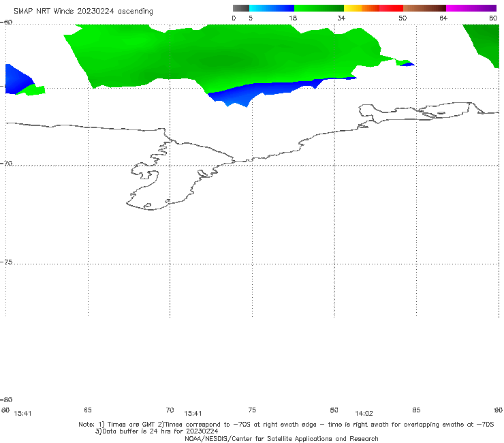Click the red segment of the color bar

(x=391, y=8)
